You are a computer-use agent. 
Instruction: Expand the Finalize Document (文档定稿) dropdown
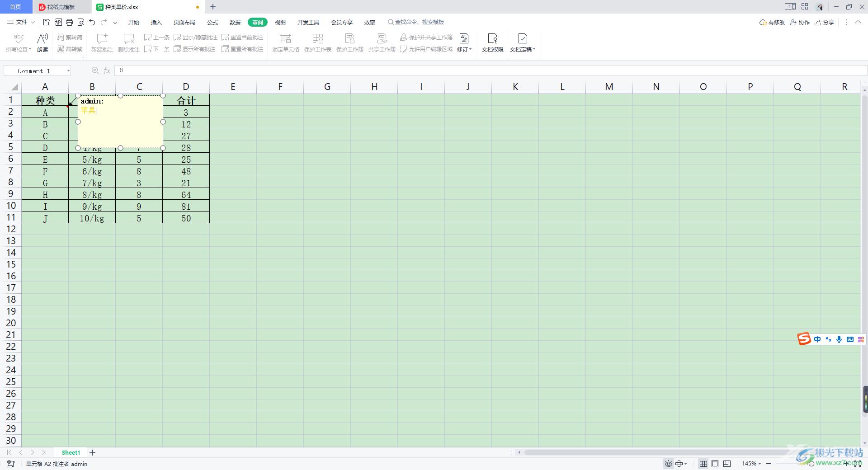click(523, 50)
